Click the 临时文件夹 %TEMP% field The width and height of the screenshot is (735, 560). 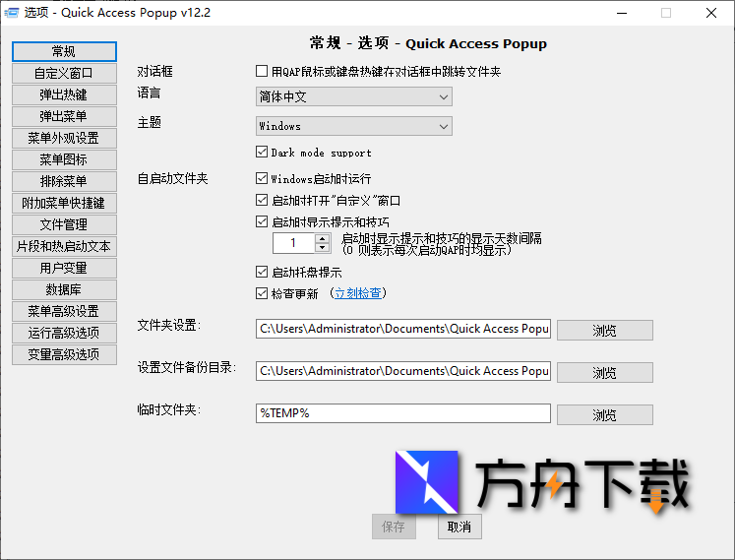pos(403,413)
